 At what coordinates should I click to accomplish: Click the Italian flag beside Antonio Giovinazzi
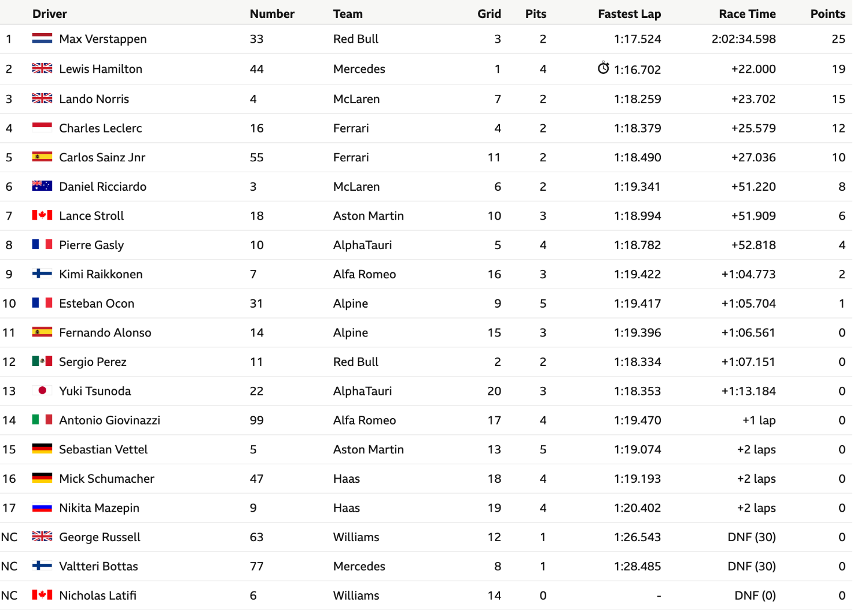[42, 420]
